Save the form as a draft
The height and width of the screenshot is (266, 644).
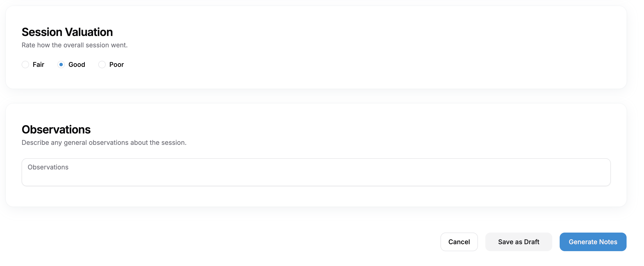(519, 242)
